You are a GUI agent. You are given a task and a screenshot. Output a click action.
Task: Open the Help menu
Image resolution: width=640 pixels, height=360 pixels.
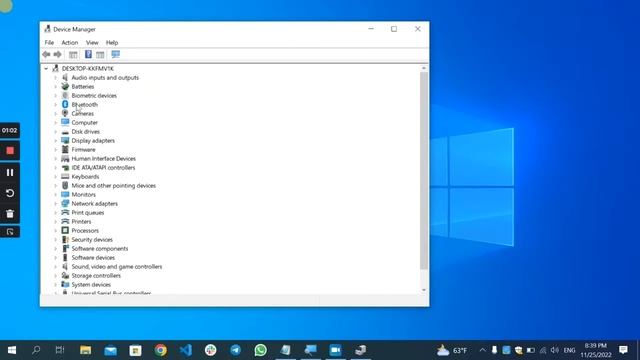(x=112, y=42)
